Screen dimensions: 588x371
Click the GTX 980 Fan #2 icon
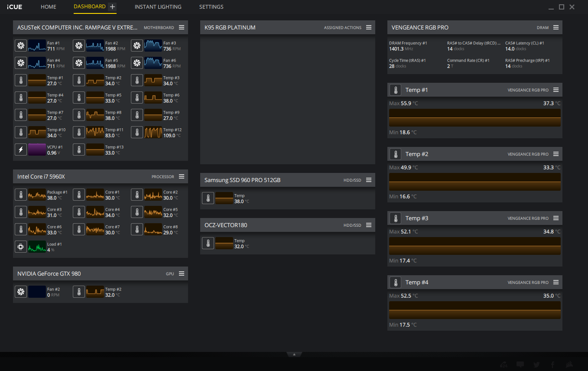(x=20, y=292)
